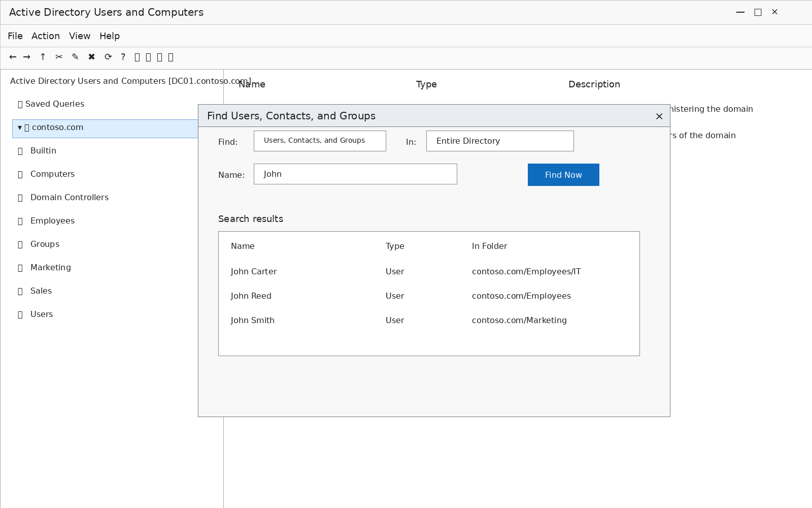
Task: Select John Smith in search results
Action: [x=253, y=320]
